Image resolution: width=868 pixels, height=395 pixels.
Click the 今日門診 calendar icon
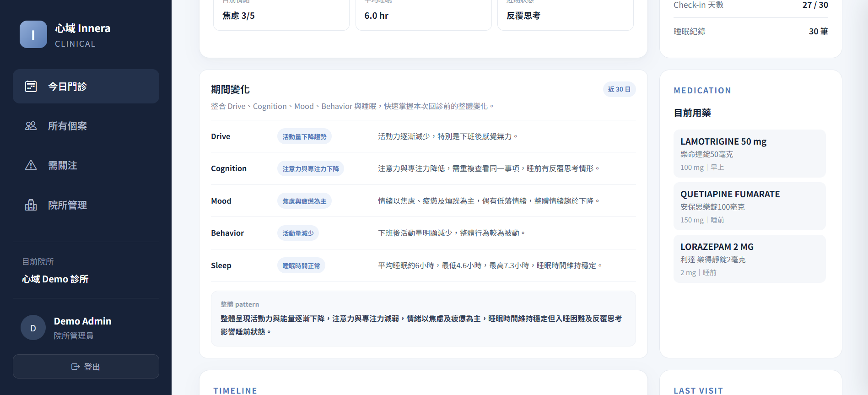click(x=31, y=86)
